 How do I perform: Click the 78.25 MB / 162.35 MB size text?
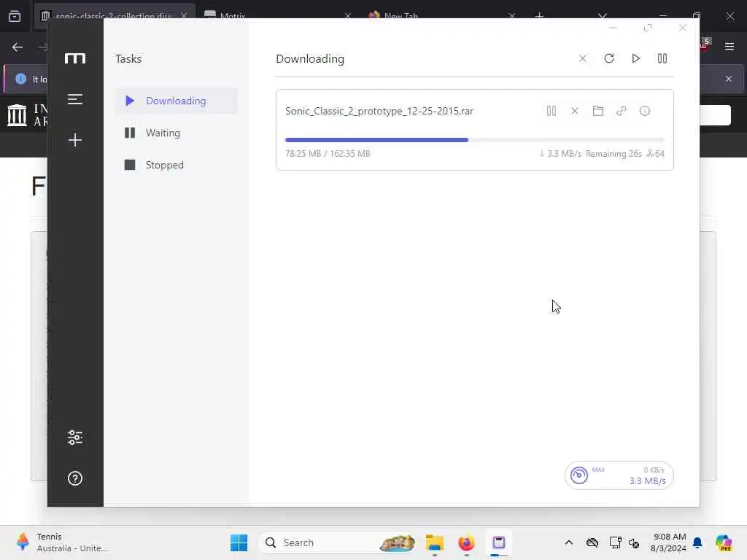328,153
